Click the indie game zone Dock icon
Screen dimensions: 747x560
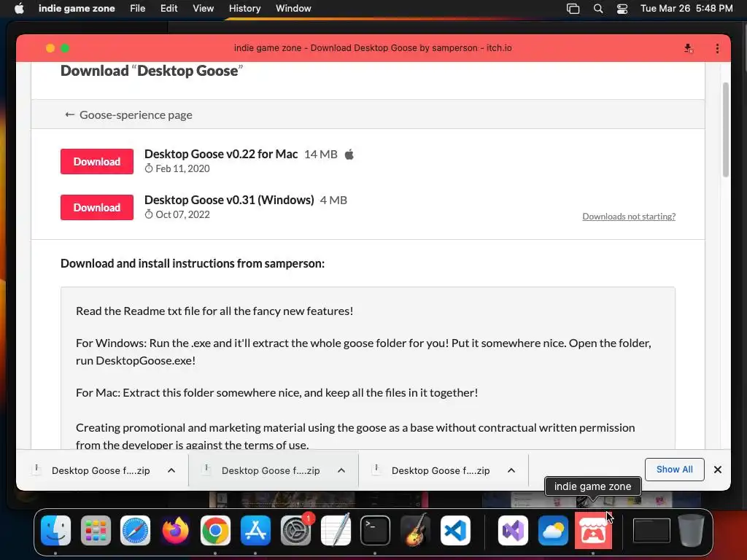[593, 530]
